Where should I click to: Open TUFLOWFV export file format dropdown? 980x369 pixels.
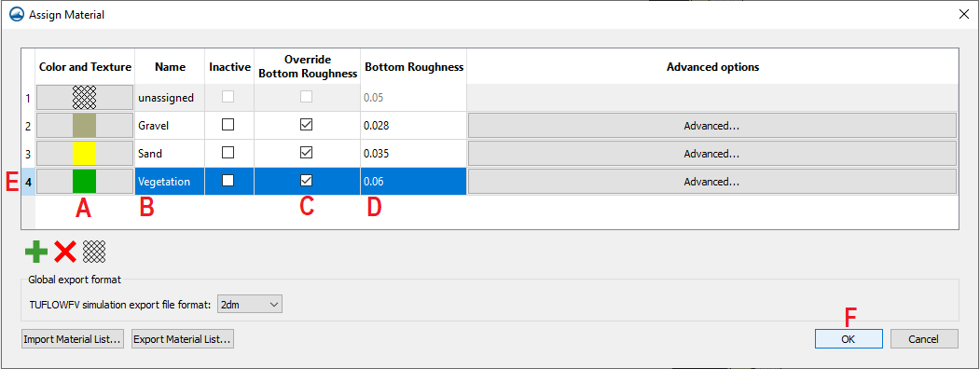pos(249,304)
